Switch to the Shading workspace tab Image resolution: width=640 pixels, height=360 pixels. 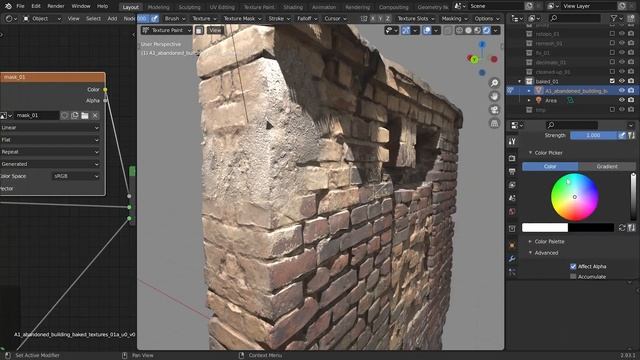[x=293, y=7]
